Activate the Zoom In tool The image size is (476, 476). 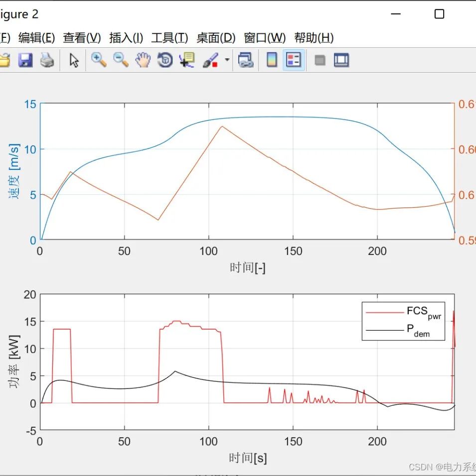coord(99,60)
